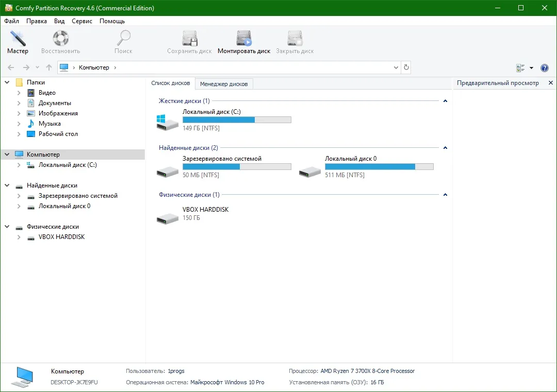Go up one level arrow
The width and height of the screenshot is (557, 392).
[49, 67]
